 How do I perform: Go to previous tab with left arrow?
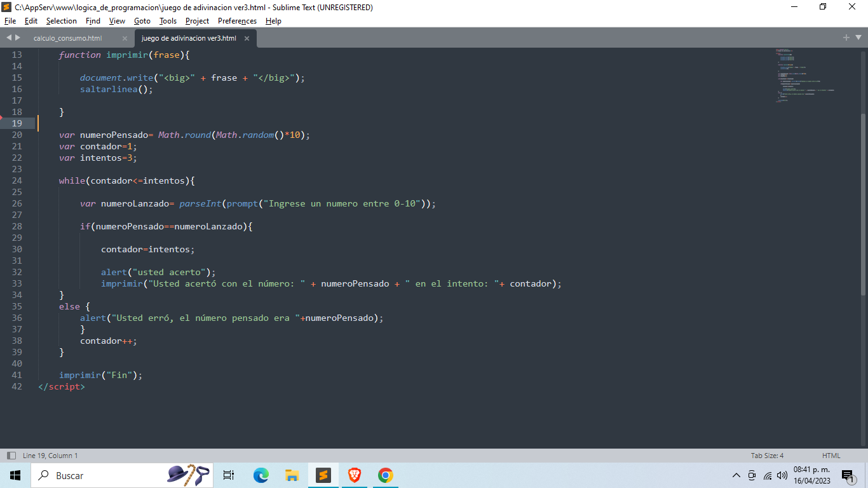click(x=9, y=38)
